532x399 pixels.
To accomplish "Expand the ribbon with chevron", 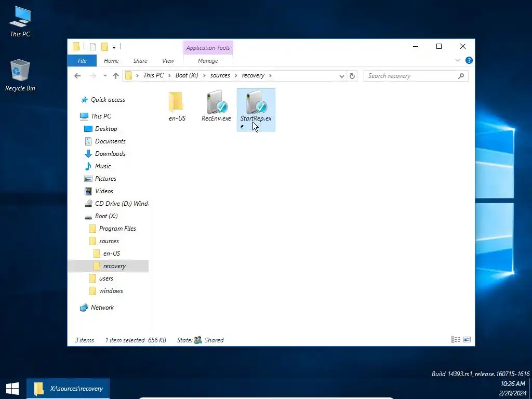I will click(x=457, y=60).
